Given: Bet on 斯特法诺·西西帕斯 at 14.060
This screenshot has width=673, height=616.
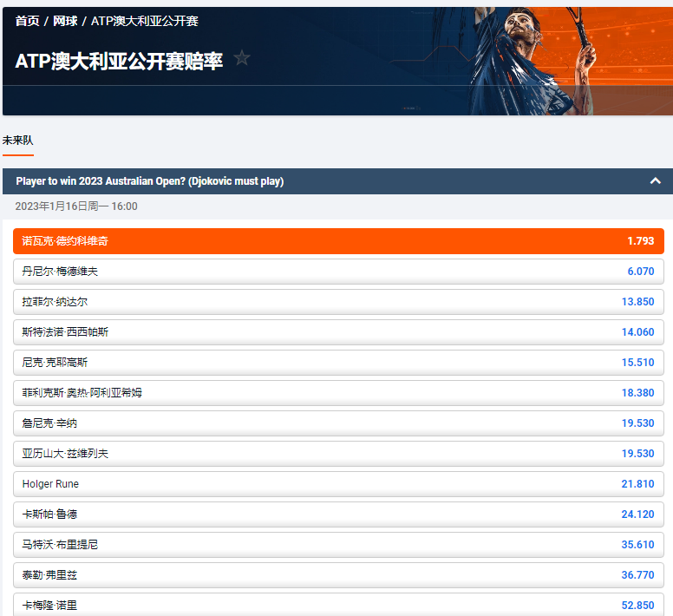Looking at the screenshot, I should 338,332.
